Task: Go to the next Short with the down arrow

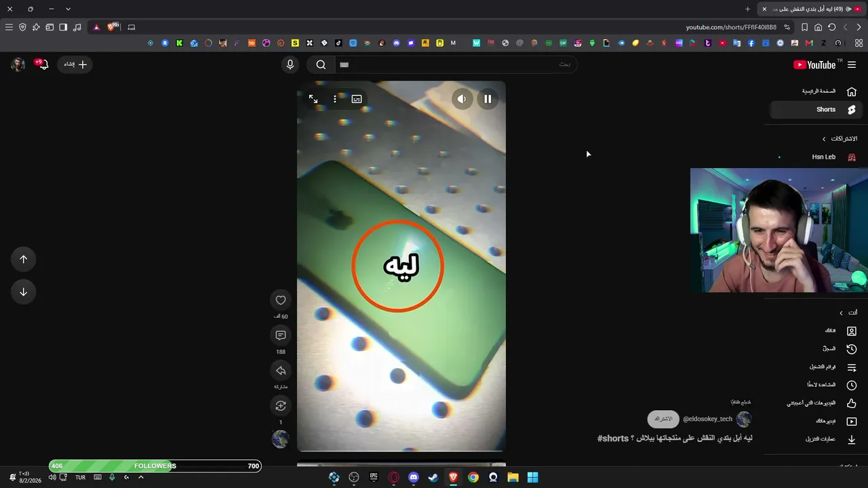Action: [x=23, y=292]
